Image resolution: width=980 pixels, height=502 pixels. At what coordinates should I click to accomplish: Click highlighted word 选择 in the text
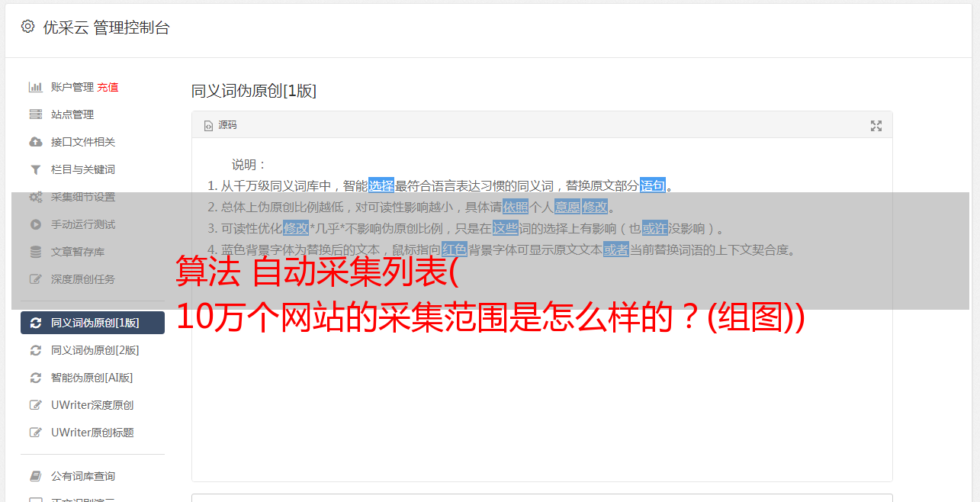(381, 185)
